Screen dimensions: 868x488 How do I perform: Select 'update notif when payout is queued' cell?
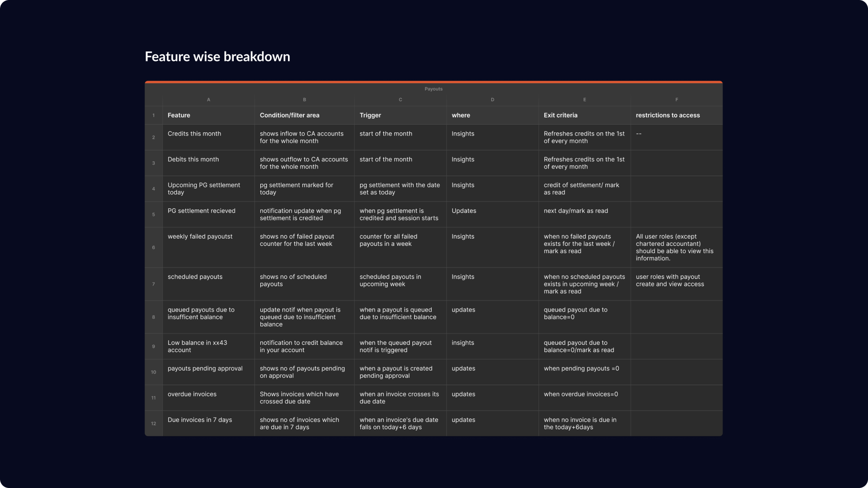point(304,317)
